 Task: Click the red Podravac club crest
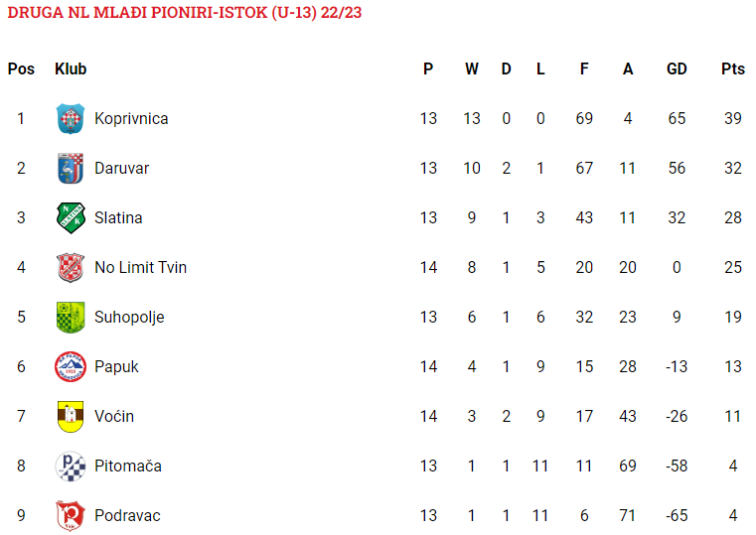click(71, 515)
